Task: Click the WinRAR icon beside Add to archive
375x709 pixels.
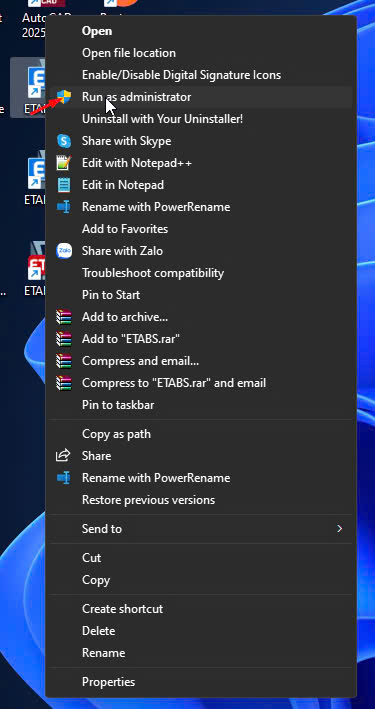Action: pyautogui.click(x=64, y=317)
